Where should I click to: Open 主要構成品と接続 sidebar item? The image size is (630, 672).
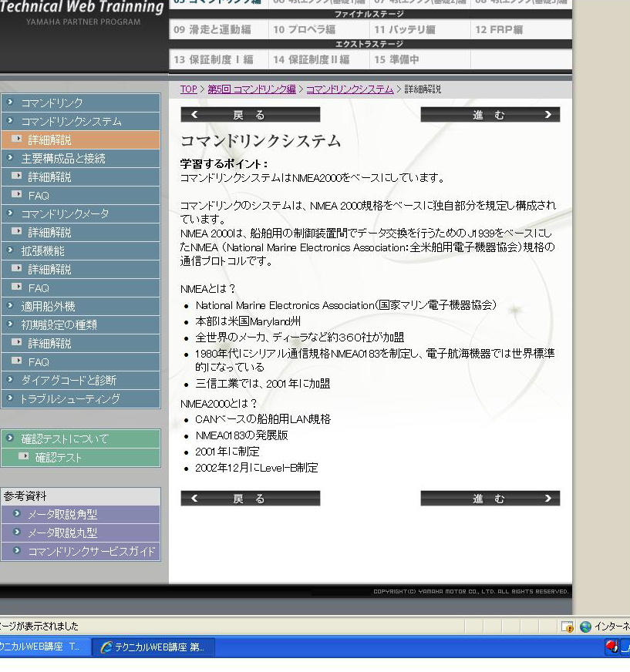click(81, 158)
